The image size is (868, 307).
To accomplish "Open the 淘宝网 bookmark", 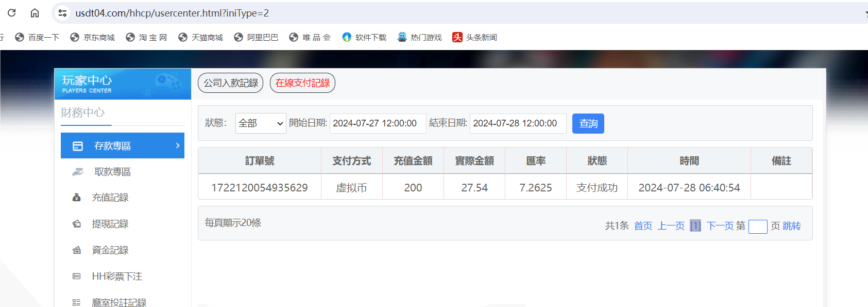I will tap(147, 37).
